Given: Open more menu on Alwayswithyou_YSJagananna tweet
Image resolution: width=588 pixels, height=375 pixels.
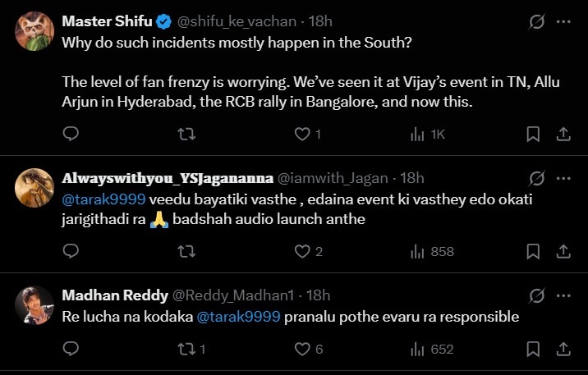Looking at the screenshot, I should point(563,178).
